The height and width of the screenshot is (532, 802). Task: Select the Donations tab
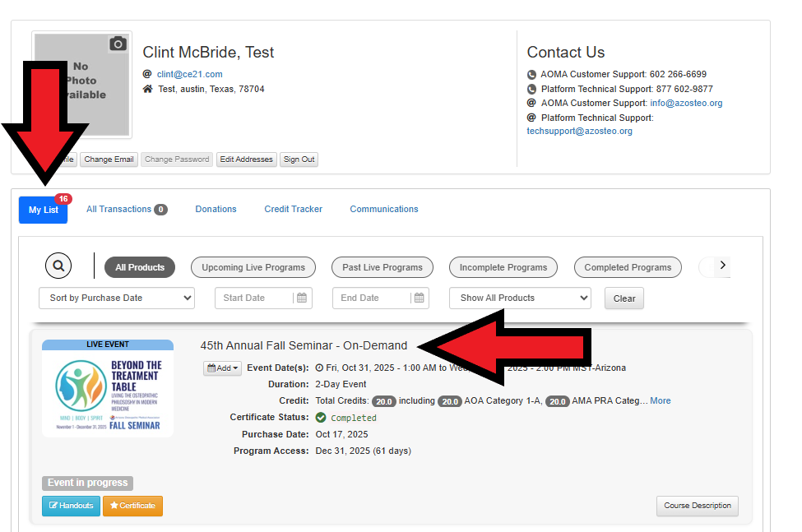(216, 210)
